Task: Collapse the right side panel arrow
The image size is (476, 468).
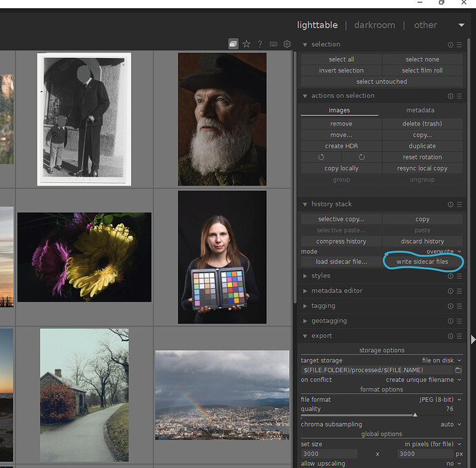Action: pyautogui.click(x=473, y=340)
